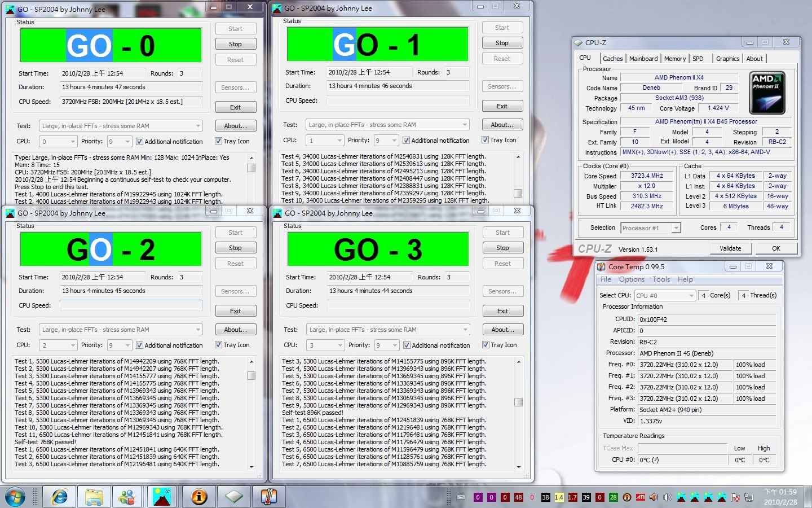Click tray icon showing 39
The height and width of the screenshot is (508, 812).
click(586, 497)
